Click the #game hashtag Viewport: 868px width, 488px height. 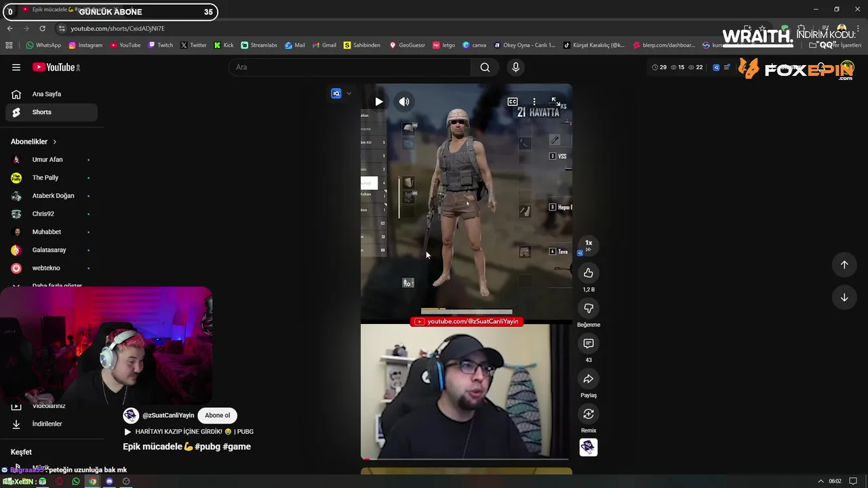click(237, 447)
